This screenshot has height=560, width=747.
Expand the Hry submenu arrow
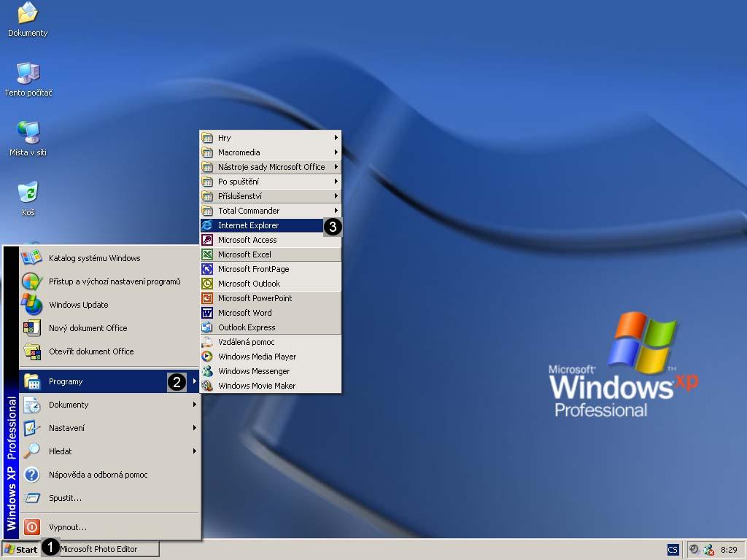336,138
